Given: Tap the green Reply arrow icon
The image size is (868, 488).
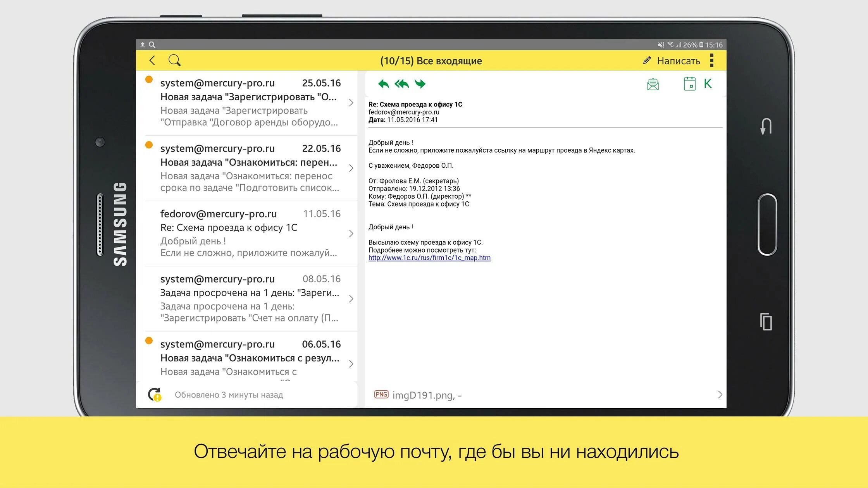Looking at the screenshot, I should click(x=383, y=84).
